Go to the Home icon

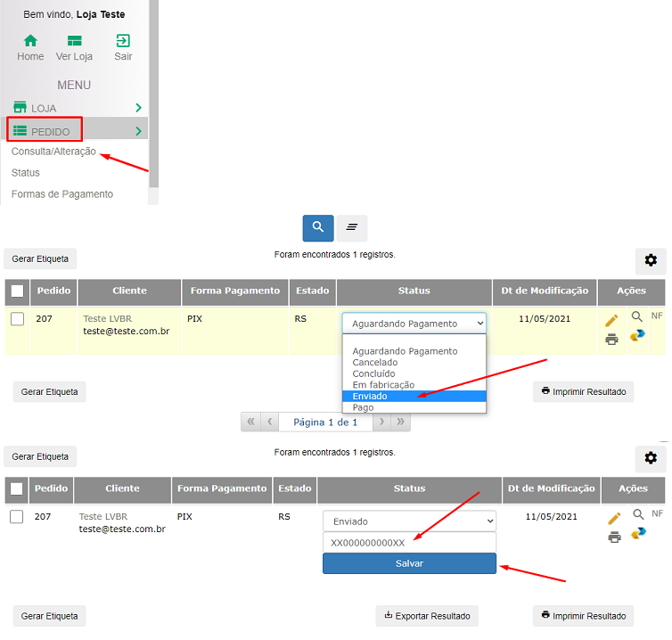[x=30, y=42]
